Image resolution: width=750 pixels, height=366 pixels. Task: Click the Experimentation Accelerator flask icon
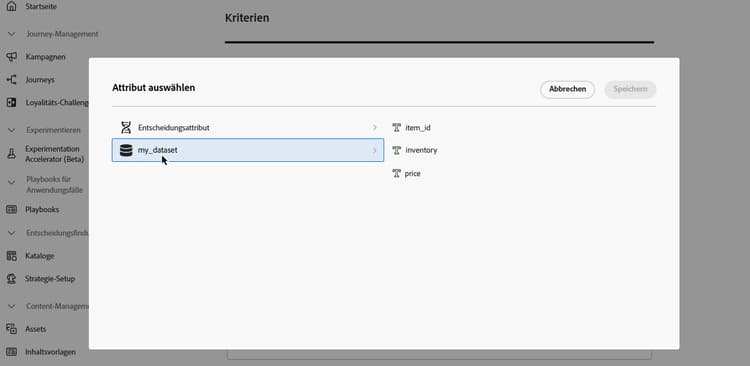11,154
